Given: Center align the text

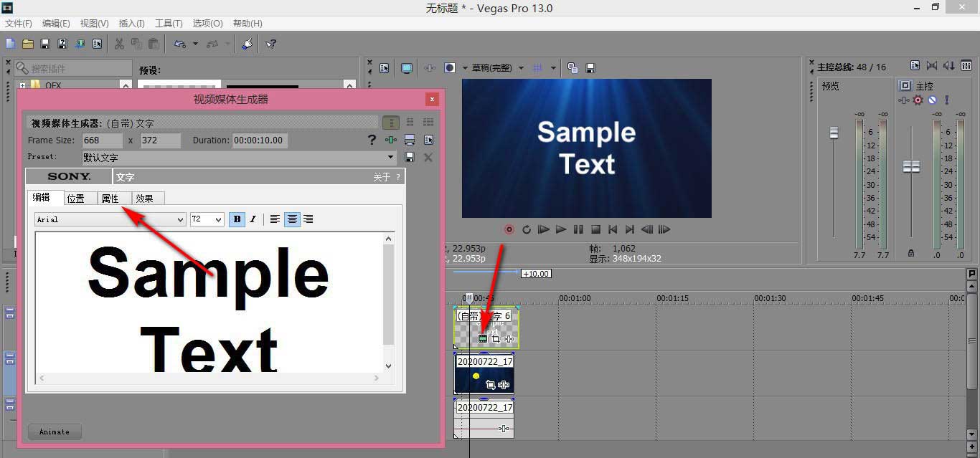Looking at the screenshot, I should click(x=292, y=219).
